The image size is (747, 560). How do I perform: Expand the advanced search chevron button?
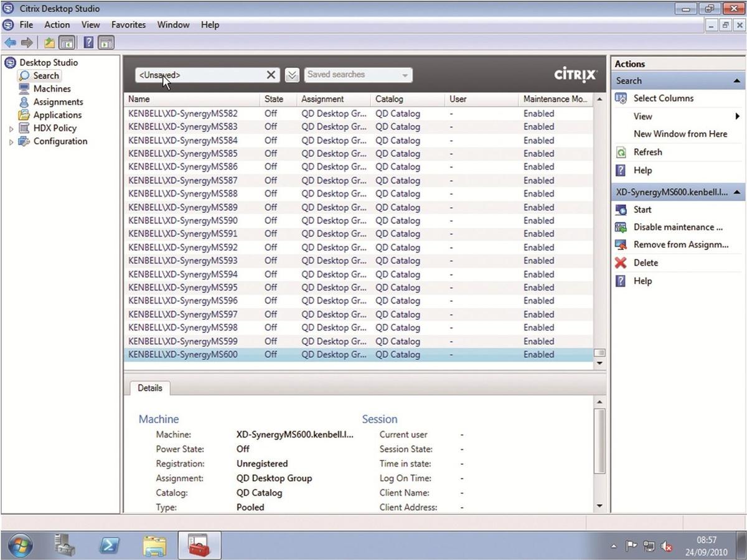[292, 75]
